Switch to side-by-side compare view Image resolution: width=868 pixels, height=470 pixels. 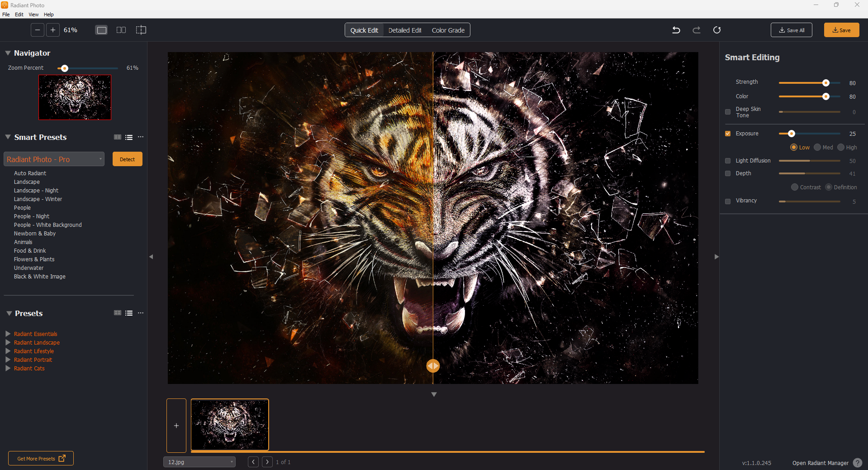[121, 30]
